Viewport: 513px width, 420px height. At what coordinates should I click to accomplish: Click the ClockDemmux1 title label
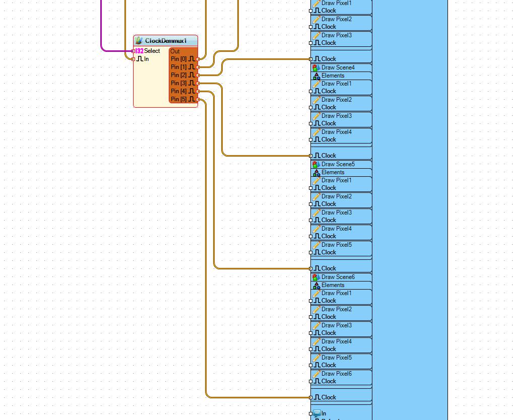tap(166, 41)
